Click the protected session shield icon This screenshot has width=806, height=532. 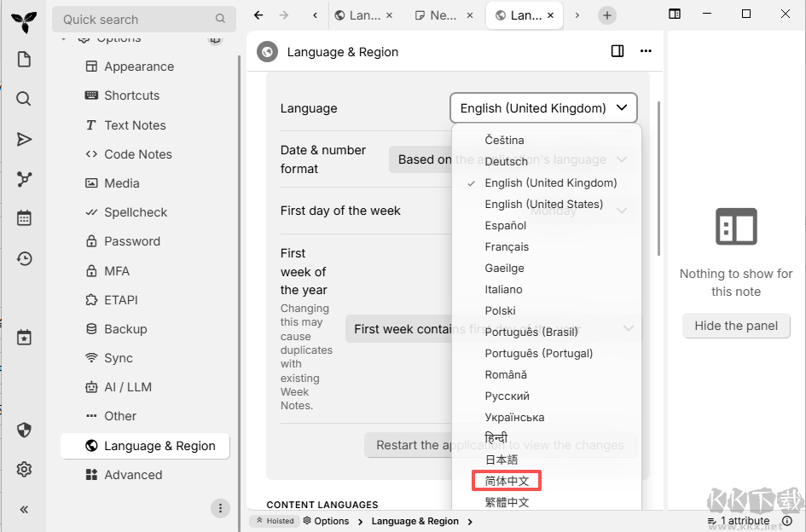click(24, 430)
